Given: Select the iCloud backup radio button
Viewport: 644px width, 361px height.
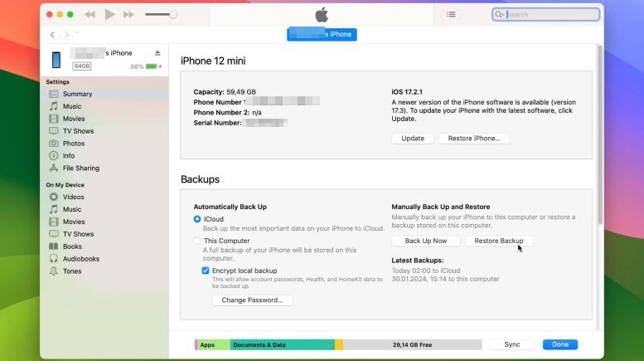Looking at the screenshot, I should pyautogui.click(x=197, y=219).
